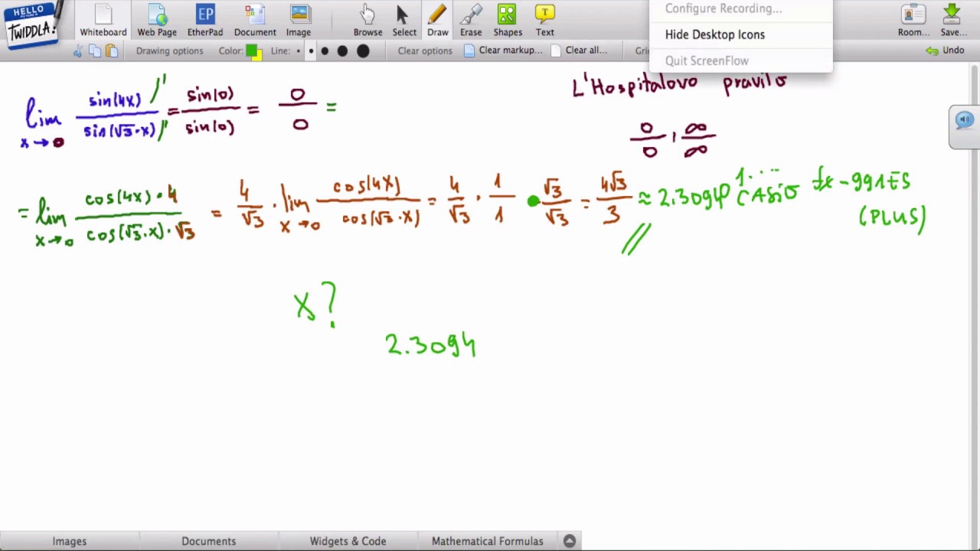
Task: Choose the Draw pencil tool
Action: [x=438, y=21]
